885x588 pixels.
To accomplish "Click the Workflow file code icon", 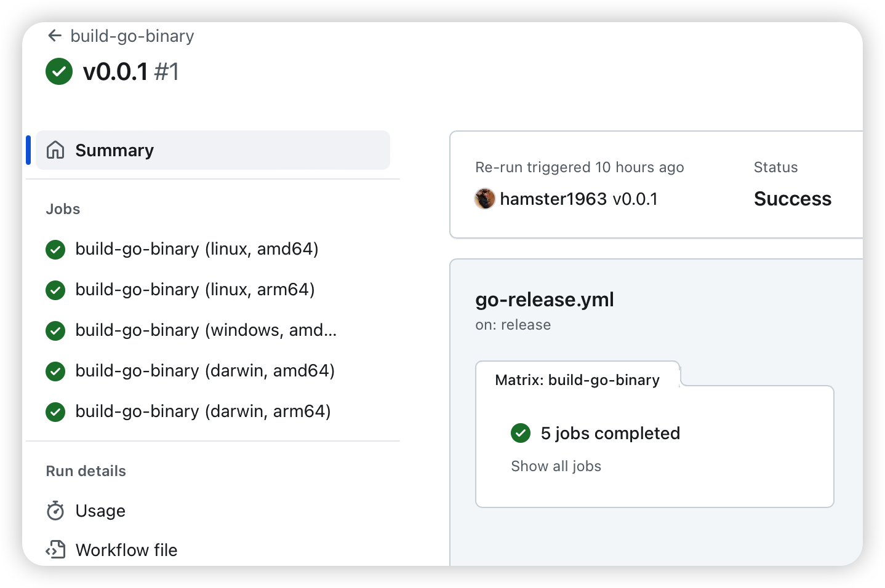I will 55,549.
